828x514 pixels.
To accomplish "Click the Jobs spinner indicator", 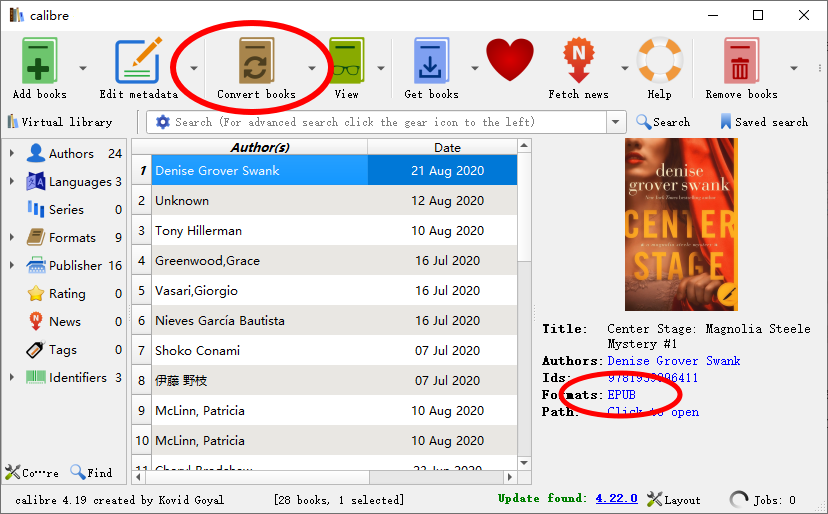I will coord(739,499).
